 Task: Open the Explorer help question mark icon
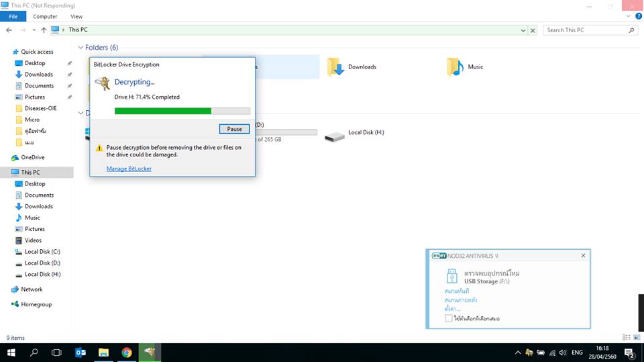pos(639,16)
